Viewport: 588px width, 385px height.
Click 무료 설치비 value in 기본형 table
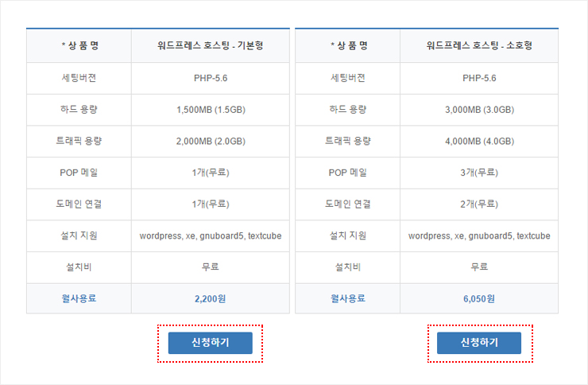click(x=211, y=266)
